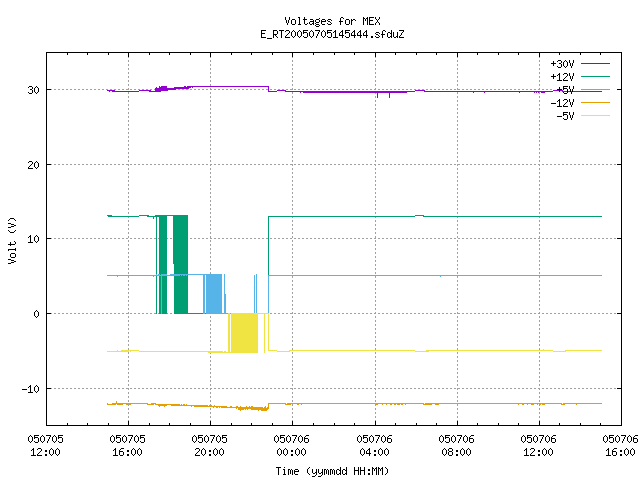Click the chart title 'Voltages for MEX'
640x480 pixels.
[332, 21]
